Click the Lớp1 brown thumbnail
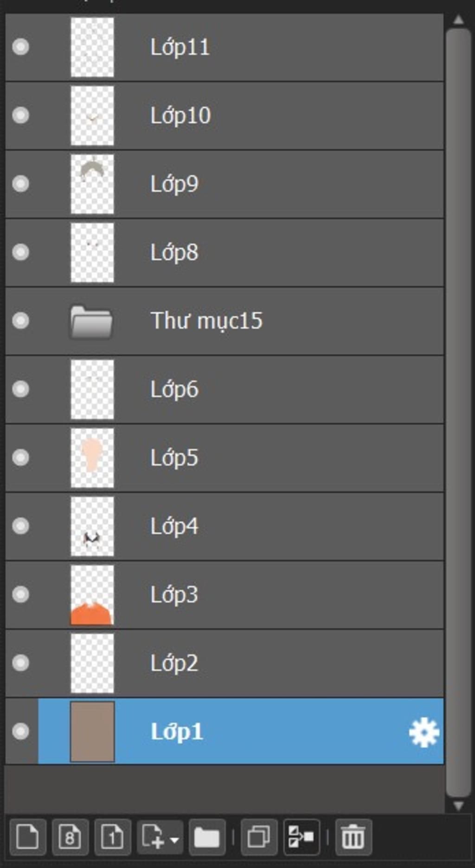This screenshot has width=475, height=868. point(92,732)
